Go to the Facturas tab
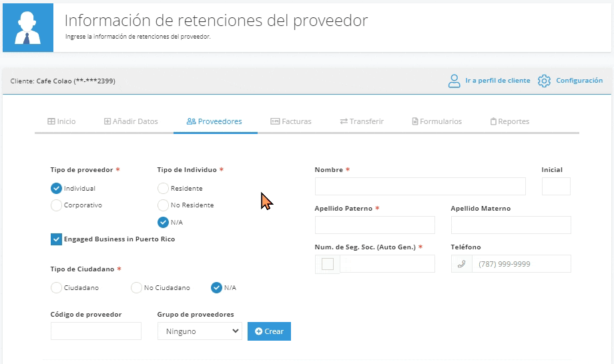The width and height of the screenshot is (614, 364). pos(290,121)
